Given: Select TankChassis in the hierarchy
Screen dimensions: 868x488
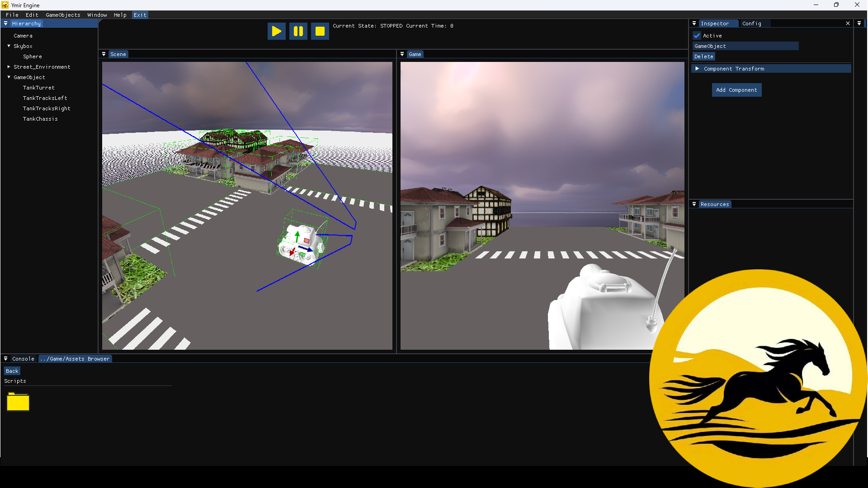Looking at the screenshot, I should click(40, 119).
